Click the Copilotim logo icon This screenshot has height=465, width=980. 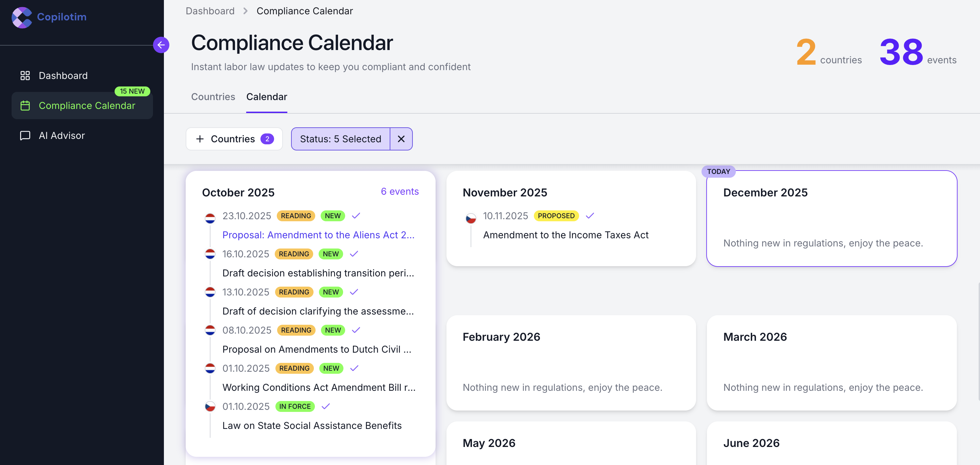(21, 17)
